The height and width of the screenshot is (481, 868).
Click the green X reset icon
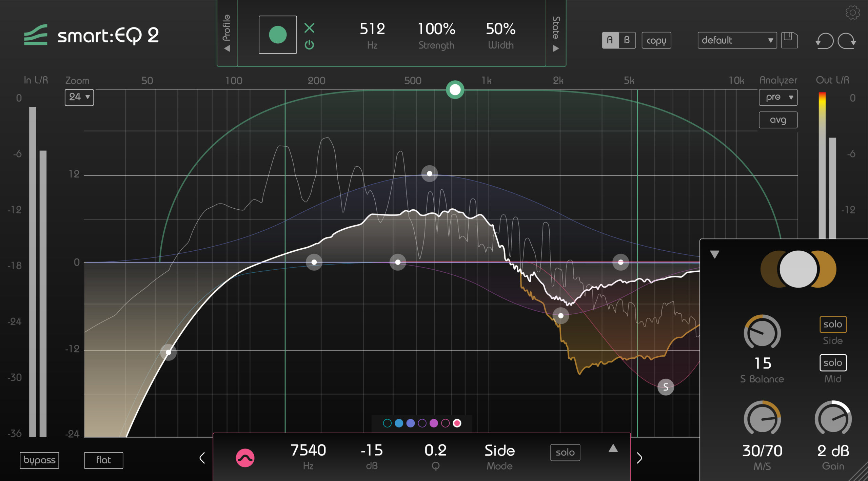[x=309, y=28]
